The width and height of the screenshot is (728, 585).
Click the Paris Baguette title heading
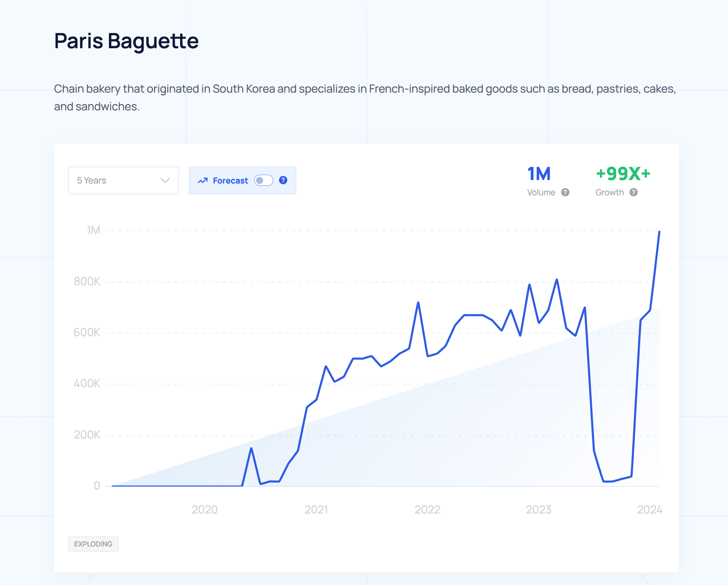click(126, 41)
